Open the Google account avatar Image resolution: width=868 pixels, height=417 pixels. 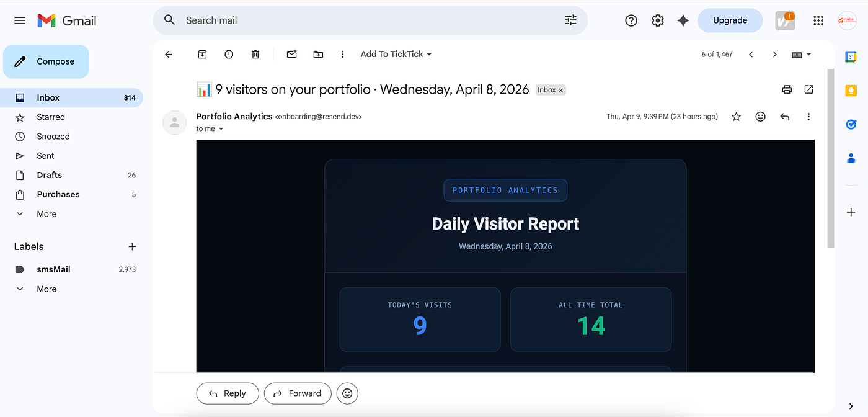click(x=848, y=20)
